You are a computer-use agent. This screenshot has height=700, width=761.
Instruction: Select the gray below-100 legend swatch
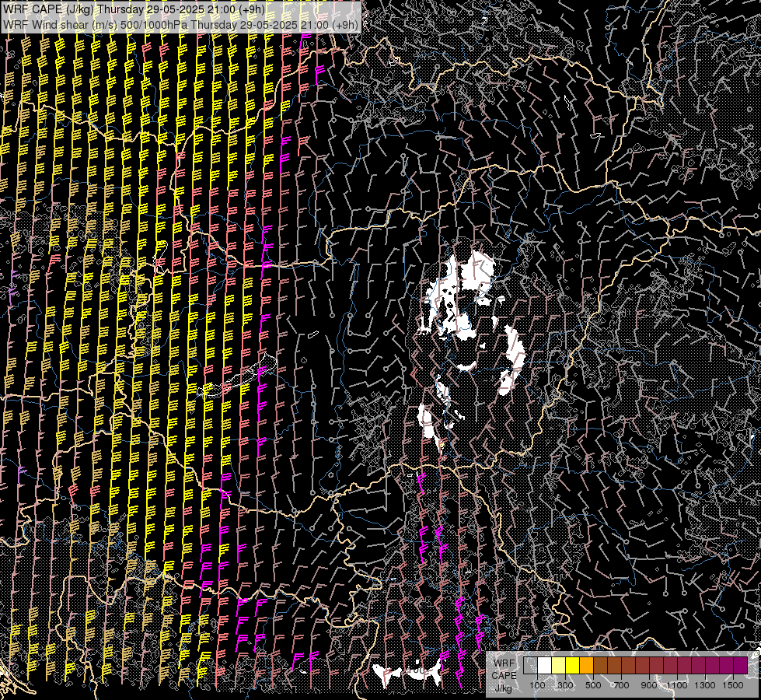(x=530, y=665)
